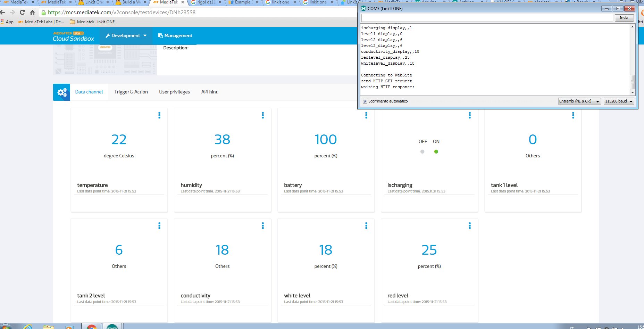The width and height of the screenshot is (644, 329).
Task: Click the 'white level' card title
Action: pos(297,296)
